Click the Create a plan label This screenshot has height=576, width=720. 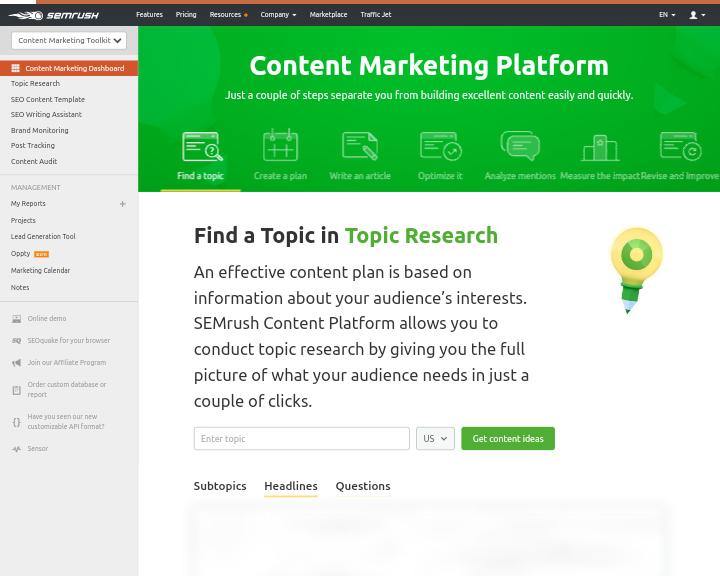point(280,176)
